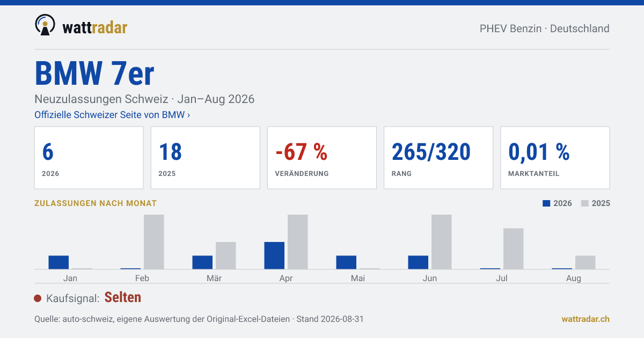Screen dimensions: 644x338
Task: Click the wattradar logo icon
Action: pyautogui.click(x=45, y=25)
